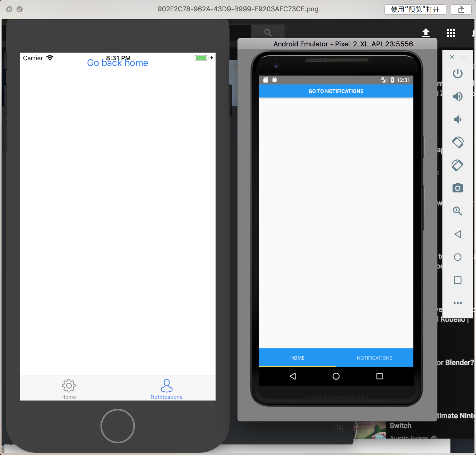Tap Android navigation home circle on device
Image resolution: width=476 pixels, height=455 pixels.
coord(336,376)
